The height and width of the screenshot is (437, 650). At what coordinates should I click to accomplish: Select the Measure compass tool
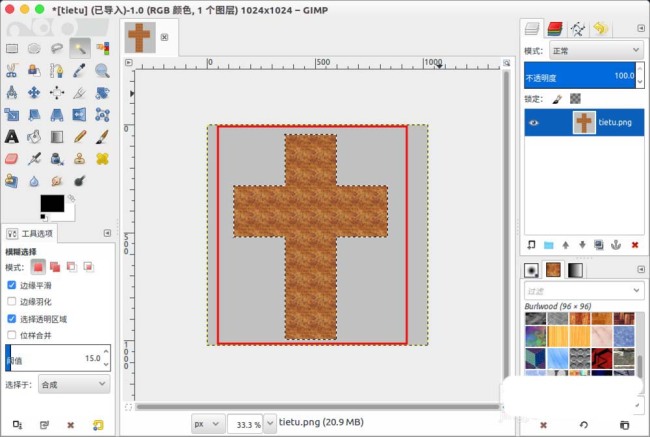(12, 92)
